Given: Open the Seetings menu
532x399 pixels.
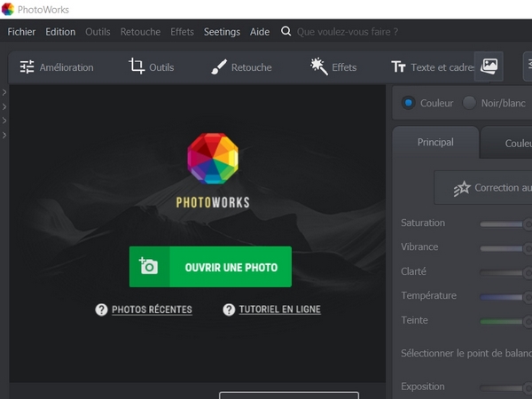Looking at the screenshot, I should click(222, 32).
